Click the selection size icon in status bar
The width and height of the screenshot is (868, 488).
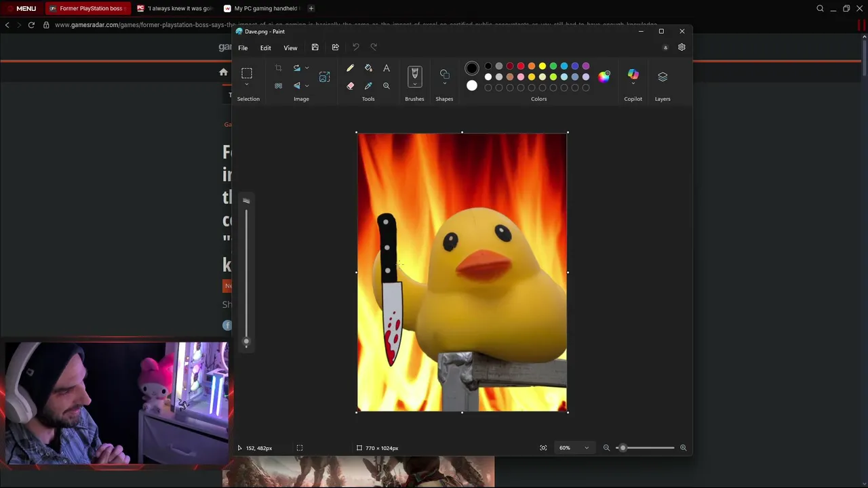(x=299, y=448)
